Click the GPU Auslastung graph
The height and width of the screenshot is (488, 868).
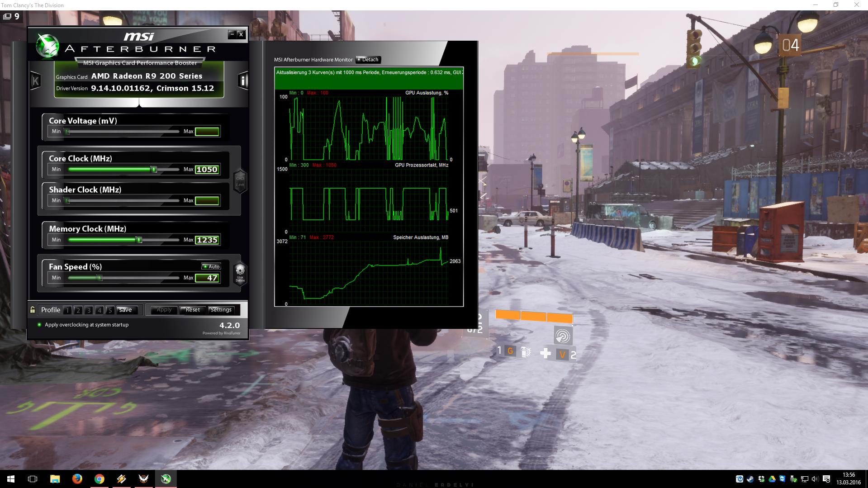pyautogui.click(x=369, y=128)
